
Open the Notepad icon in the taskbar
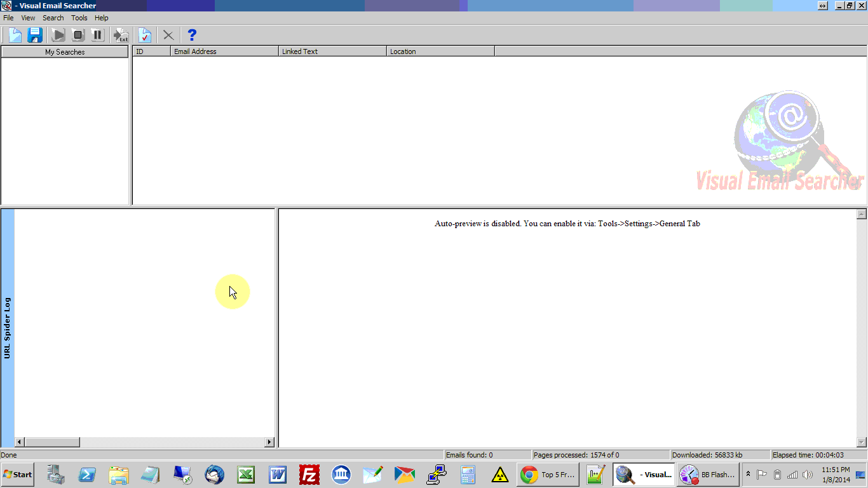coord(151,475)
